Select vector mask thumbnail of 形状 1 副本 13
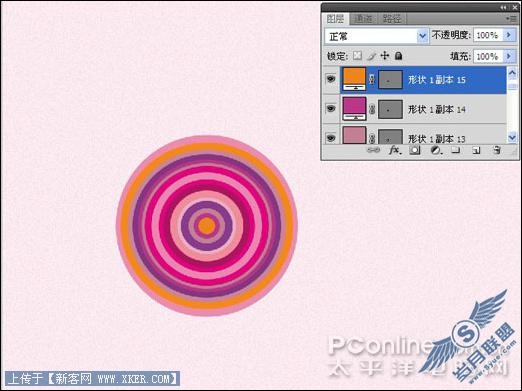This screenshot has width=522, height=391. pyautogui.click(x=390, y=137)
